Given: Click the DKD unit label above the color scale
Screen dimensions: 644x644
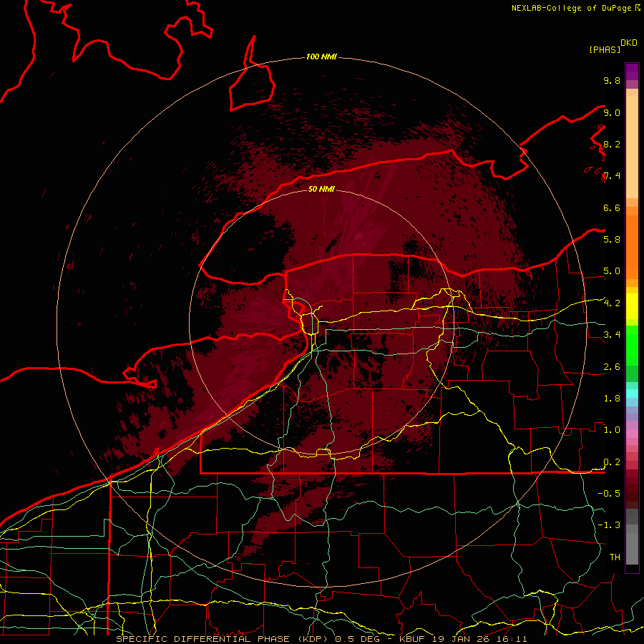Looking at the screenshot, I should click(629, 43).
